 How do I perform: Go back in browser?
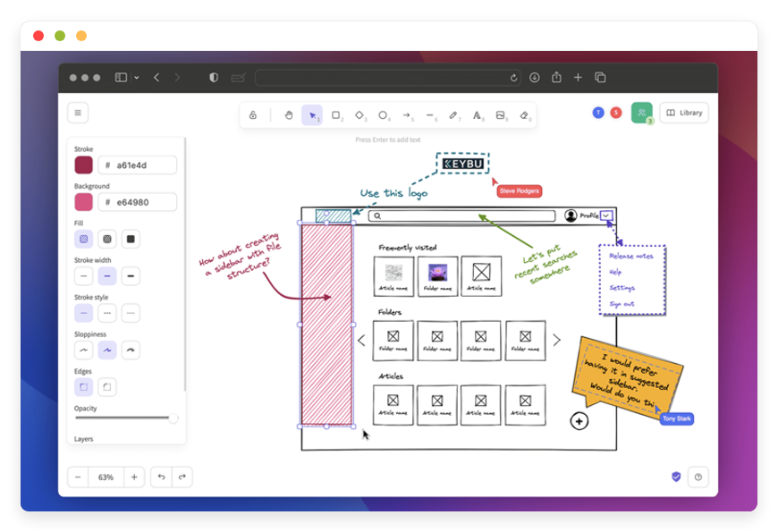coord(156,78)
